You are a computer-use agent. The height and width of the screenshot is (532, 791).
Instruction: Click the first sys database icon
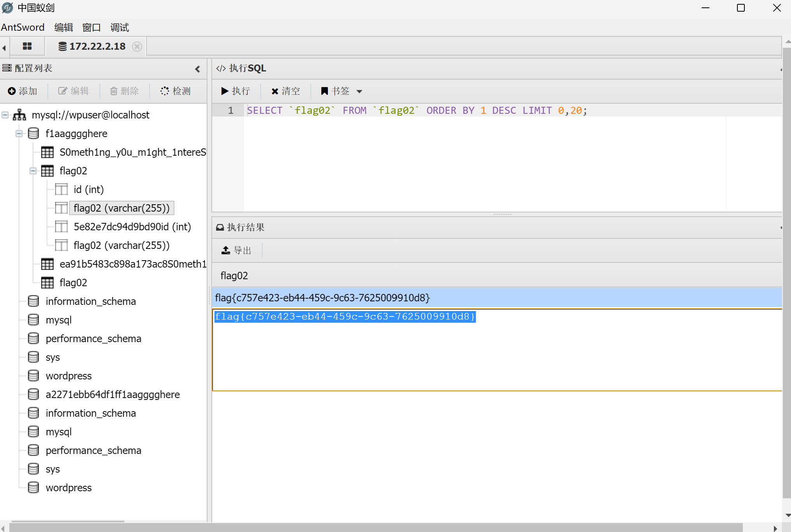coord(33,357)
